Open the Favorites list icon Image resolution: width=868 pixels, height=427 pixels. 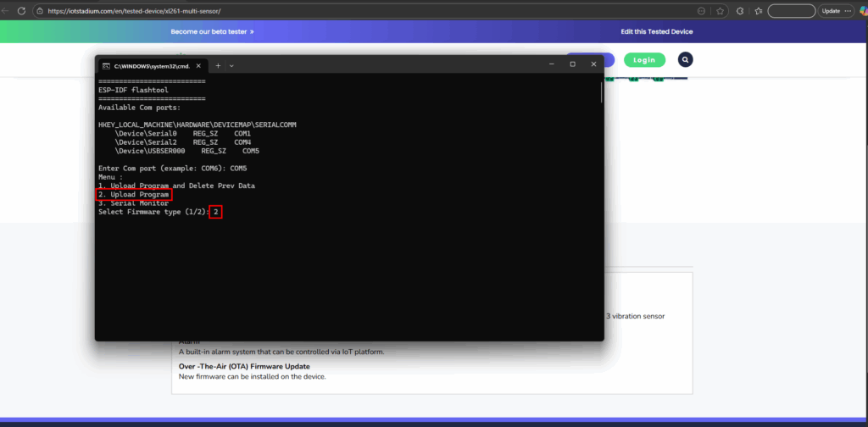pos(759,11)
